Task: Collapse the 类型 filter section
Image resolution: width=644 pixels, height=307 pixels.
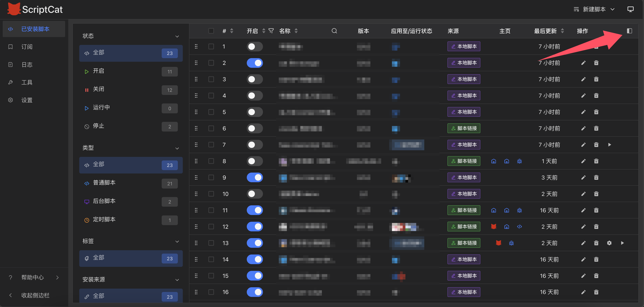Action: click(x=177, y=148)
